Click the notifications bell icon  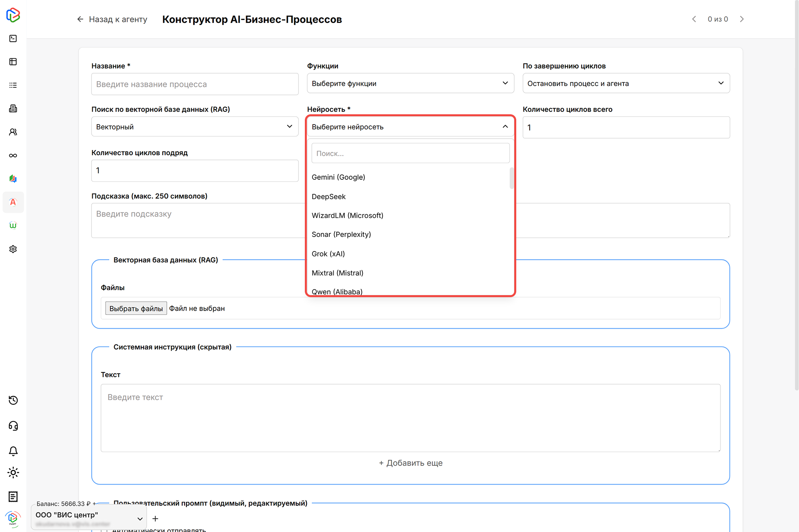[x=13, y=451]
